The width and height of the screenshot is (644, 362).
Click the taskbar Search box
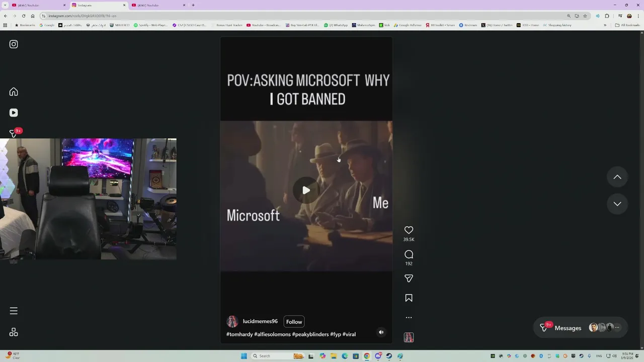click(278, 356)
